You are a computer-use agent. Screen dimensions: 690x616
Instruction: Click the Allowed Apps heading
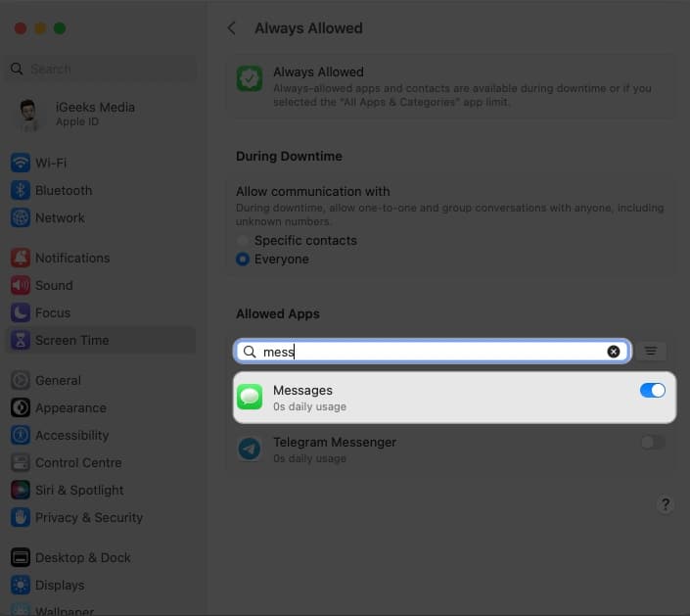pyautogui.click(x=278, y=313)
